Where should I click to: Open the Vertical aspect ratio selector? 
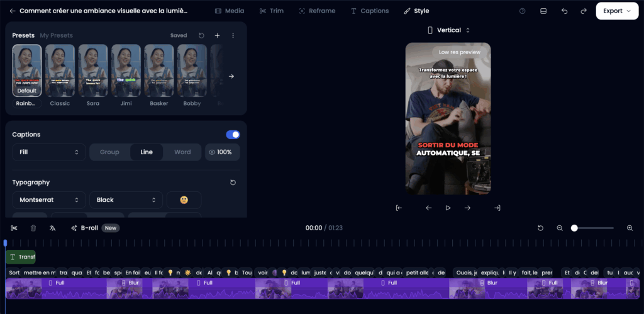click(x=448, y=30)
